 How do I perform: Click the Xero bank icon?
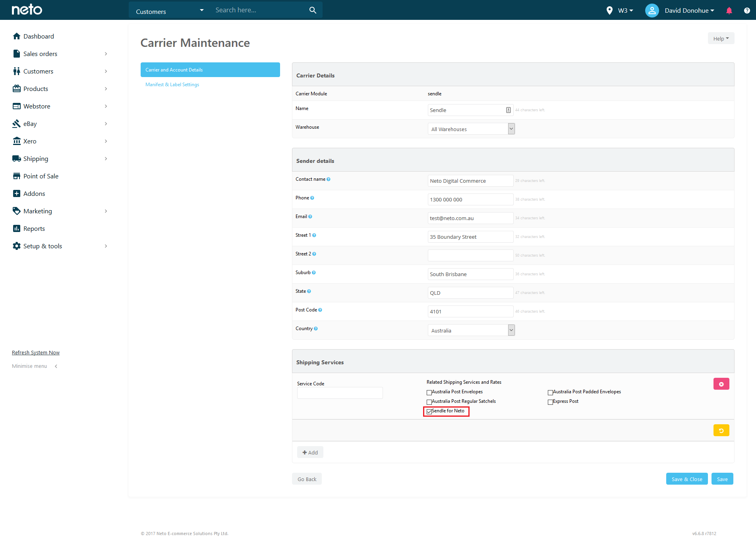pyautogui.click(x=17, y=141)
